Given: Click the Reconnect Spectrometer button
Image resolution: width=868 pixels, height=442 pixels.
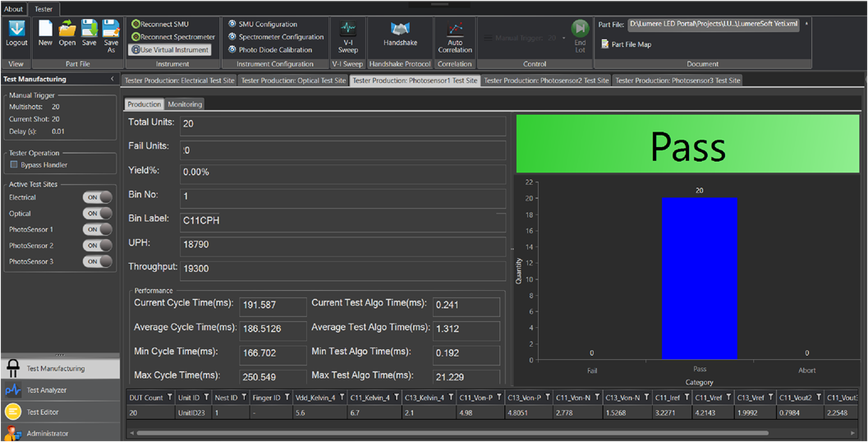Looking at the screenshot, I should [173, 37].
